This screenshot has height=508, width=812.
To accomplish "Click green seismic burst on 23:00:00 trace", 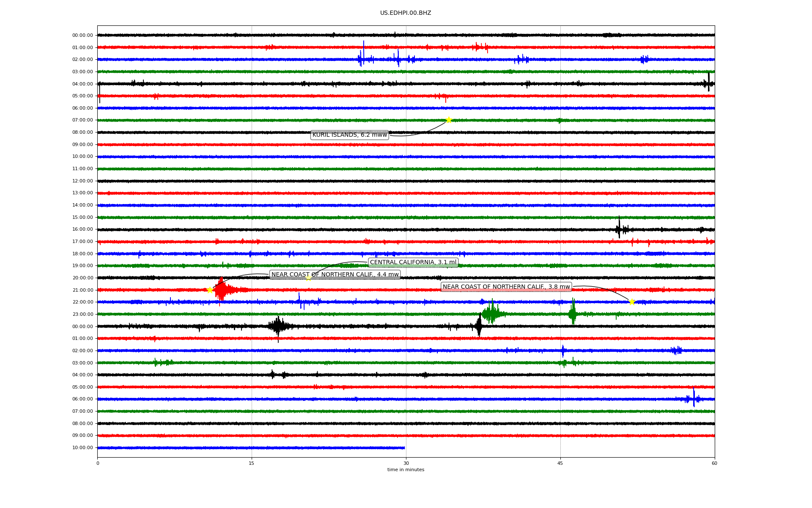I will [x=491, y=314].
